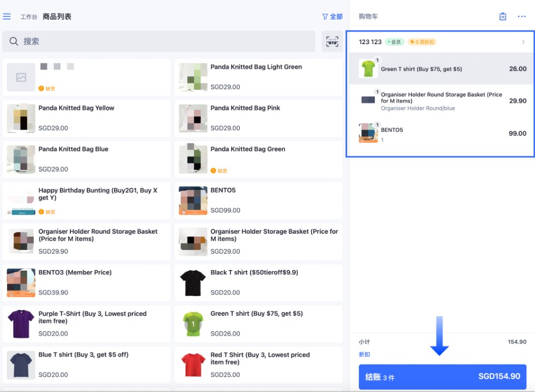The image size is (535, 392).
Task: Add Black T shirt product to cart
Action: 258,283
